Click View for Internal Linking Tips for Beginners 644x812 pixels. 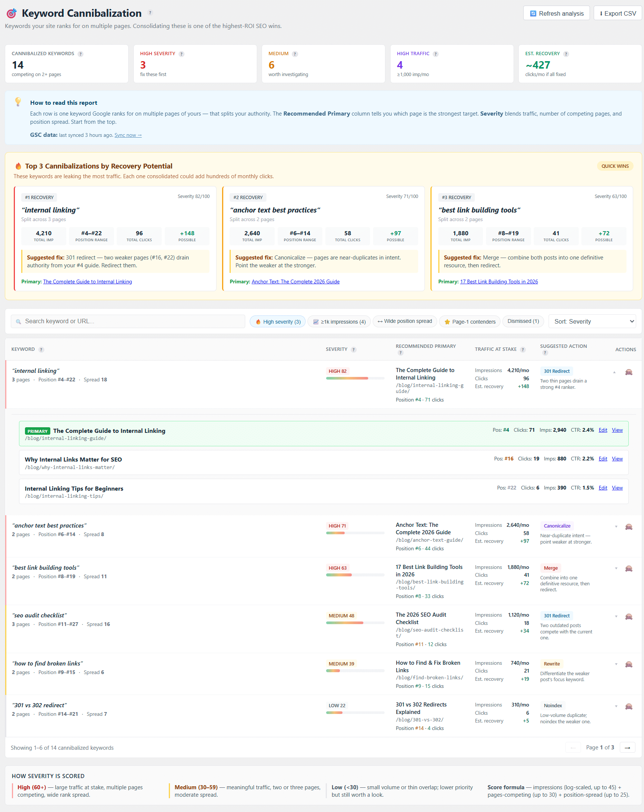(x=617, y=488)
